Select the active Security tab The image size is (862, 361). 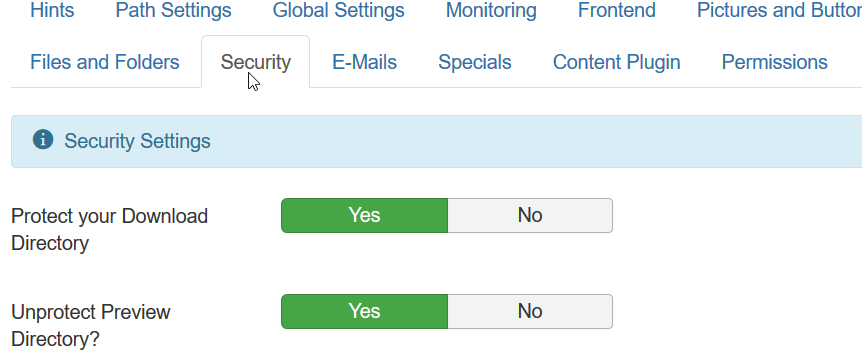pyautogui.click(x=256, y=62)
